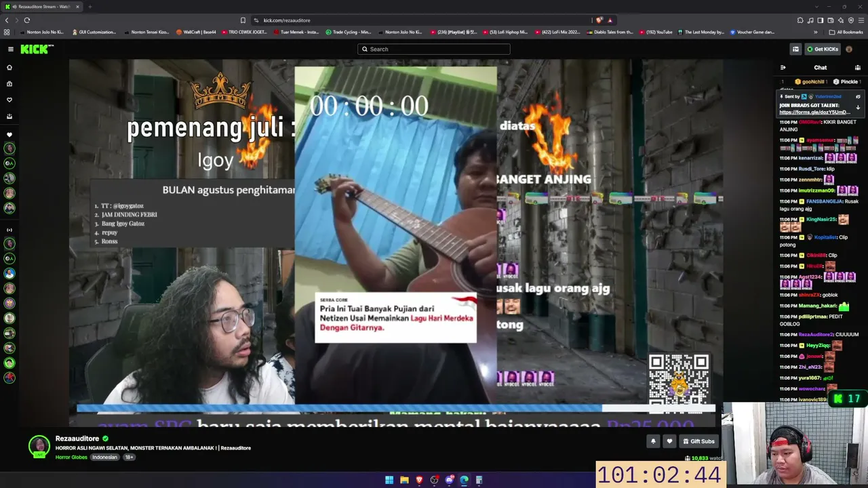Open the Brave Wallet icon

pyautogui.click(x=831, y=20)
